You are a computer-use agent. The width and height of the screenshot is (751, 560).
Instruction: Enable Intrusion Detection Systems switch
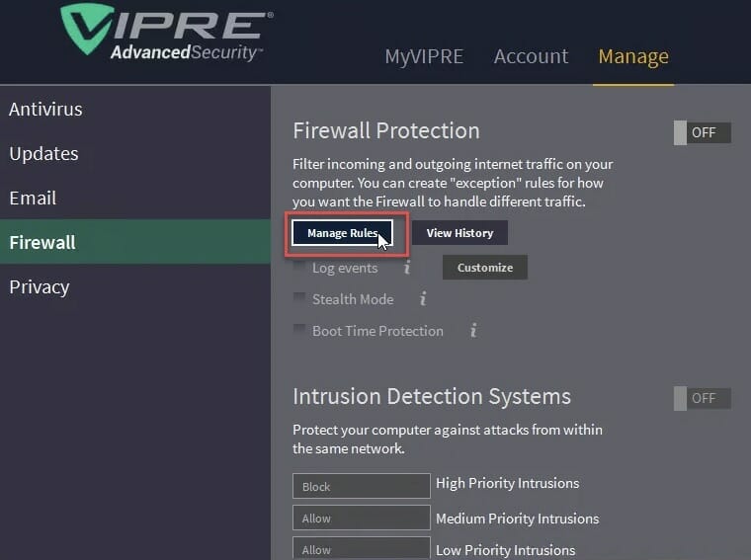coord(703,398)
